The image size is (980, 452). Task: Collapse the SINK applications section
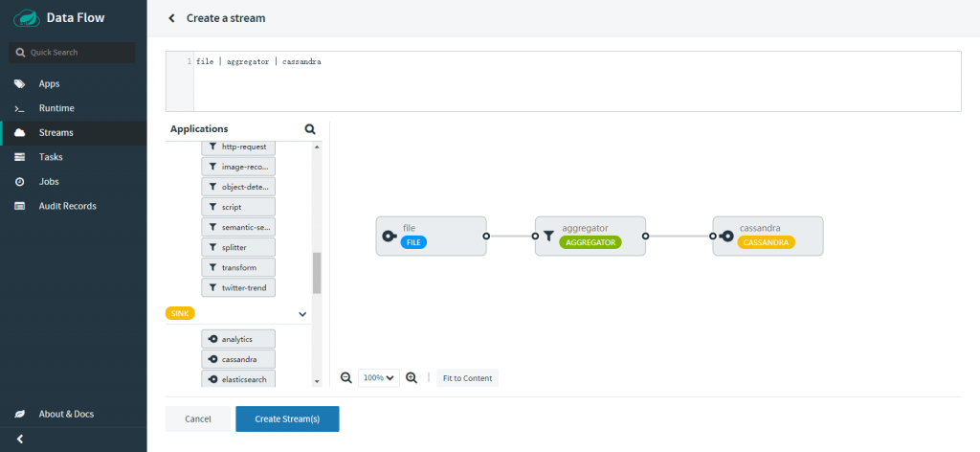(x=302, y=314)
